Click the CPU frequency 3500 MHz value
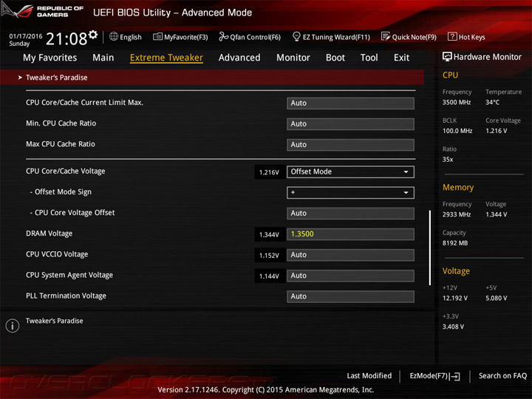The width and height of the screenshot is (532, 399). (x=457, y=102)
